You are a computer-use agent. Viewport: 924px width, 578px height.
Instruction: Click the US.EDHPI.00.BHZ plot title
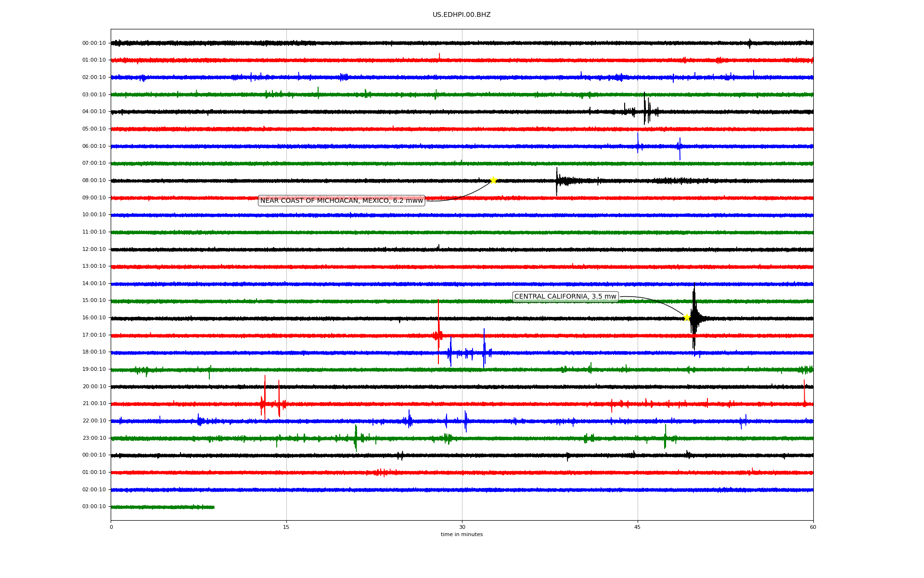point(461,15)
